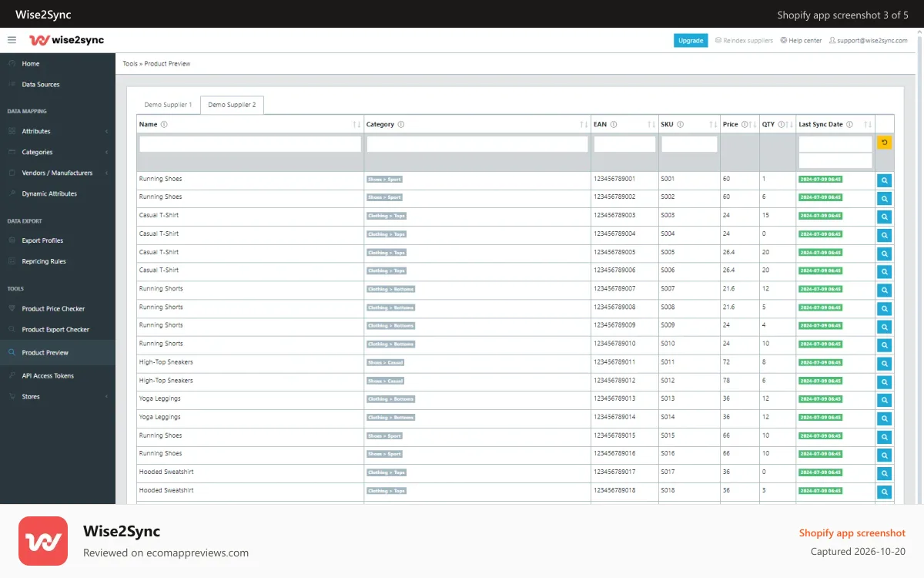The height and width of the screenshot is (578, 924).
Task: Expand Vendors / Manufacturers submenu
Action: click(x=58, y=173)
